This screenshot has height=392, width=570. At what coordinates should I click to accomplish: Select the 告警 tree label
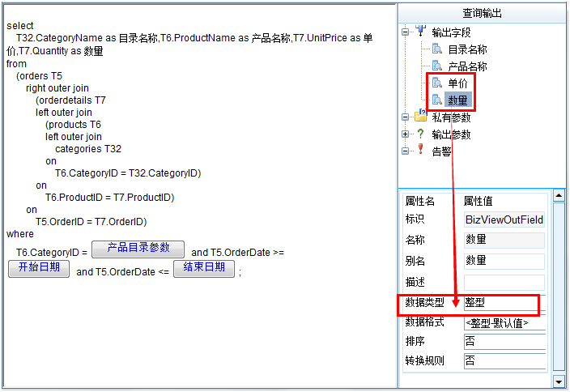(441, 151)
